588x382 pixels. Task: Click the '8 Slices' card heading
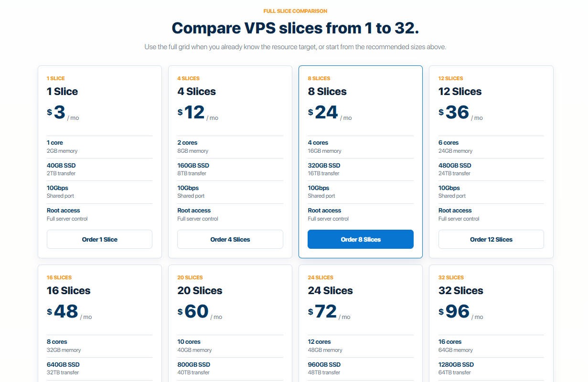click(327, 91)
